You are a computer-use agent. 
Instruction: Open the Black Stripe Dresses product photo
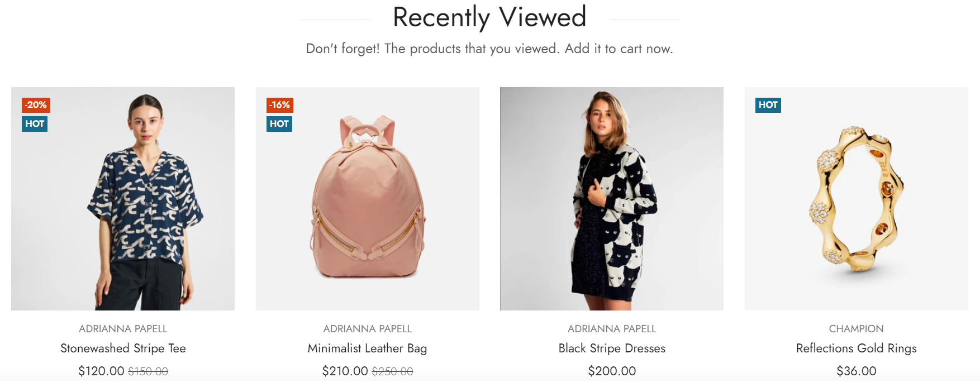[612, 199]
